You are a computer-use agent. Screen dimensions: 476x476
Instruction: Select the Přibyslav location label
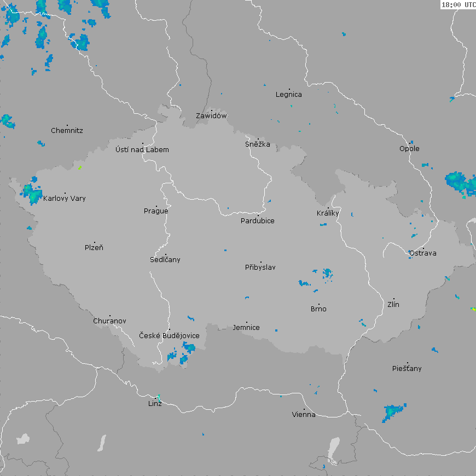pos(260,268)
